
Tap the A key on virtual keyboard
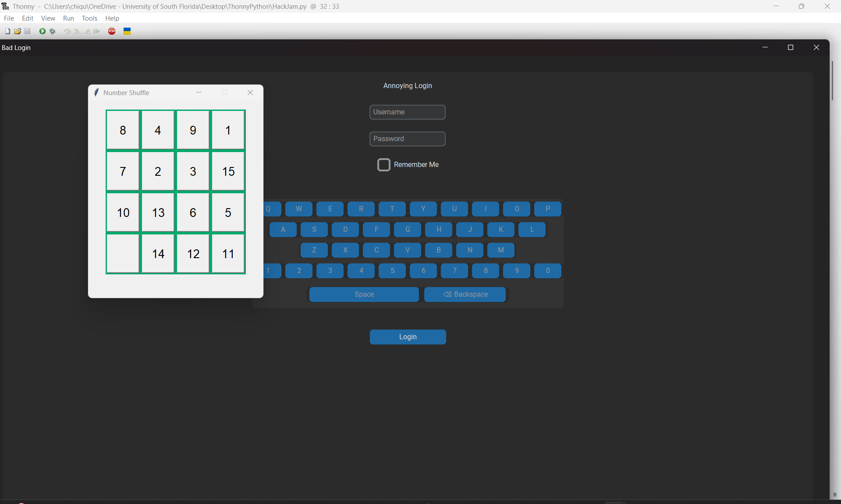(283, 230)
